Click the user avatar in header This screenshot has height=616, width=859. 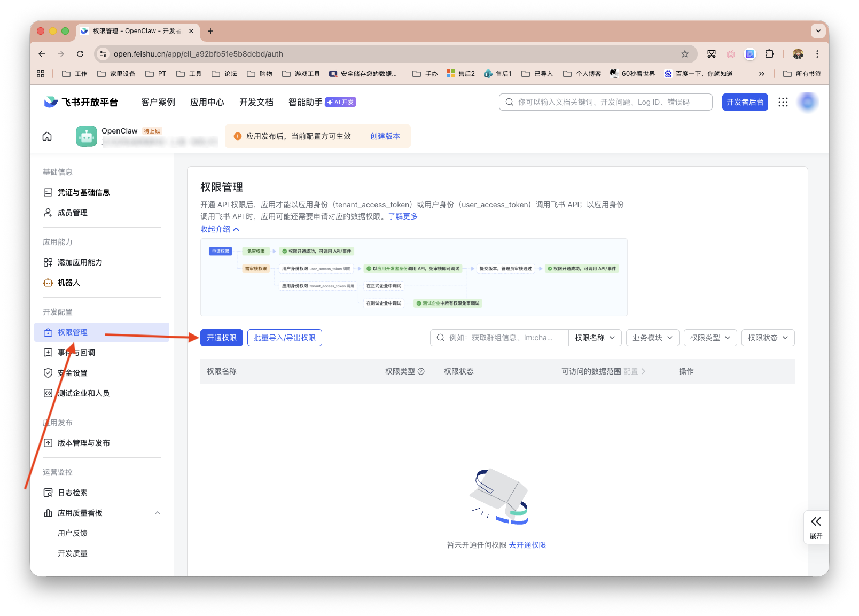807,102
